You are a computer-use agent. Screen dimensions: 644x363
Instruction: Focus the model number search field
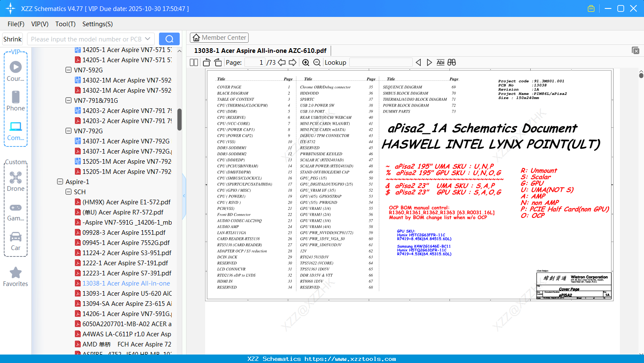85,39
